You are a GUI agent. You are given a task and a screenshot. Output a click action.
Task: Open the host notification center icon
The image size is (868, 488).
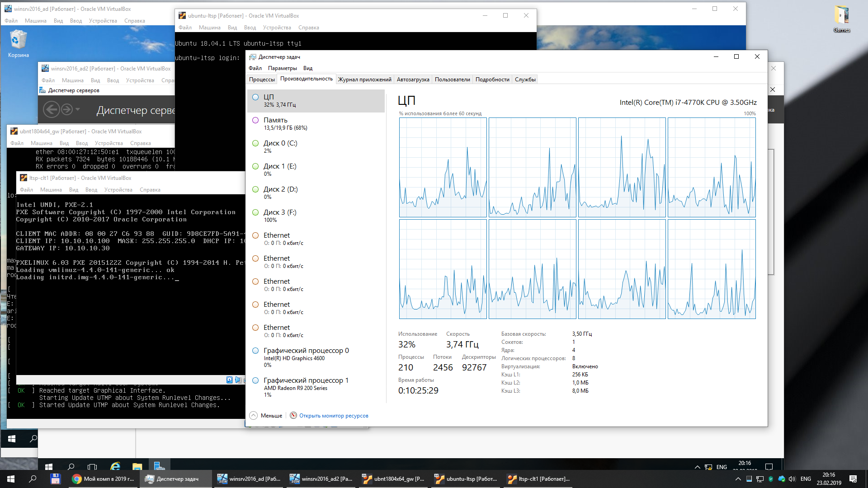tap(853, 479)
